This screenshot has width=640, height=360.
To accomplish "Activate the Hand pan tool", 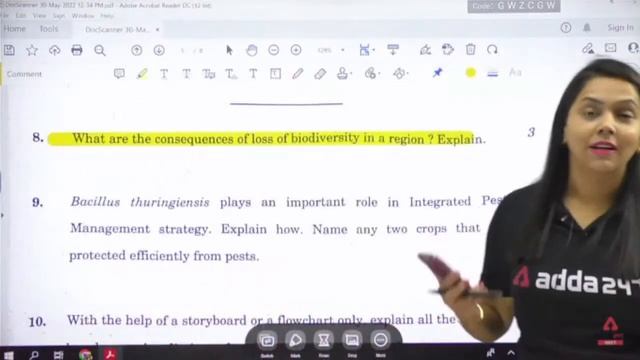I will (x=252, y=50).
